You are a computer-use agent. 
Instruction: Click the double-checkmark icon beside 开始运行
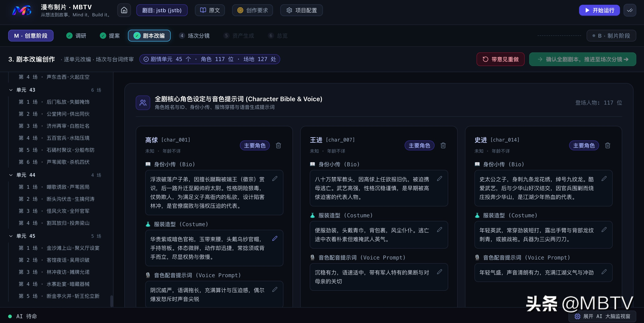(630, 10)
